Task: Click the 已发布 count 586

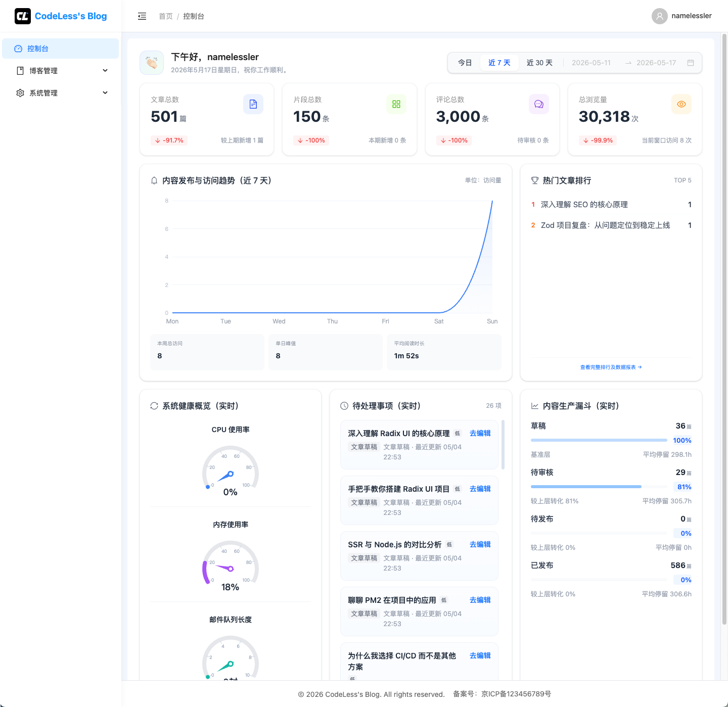Action: point(678,565)
